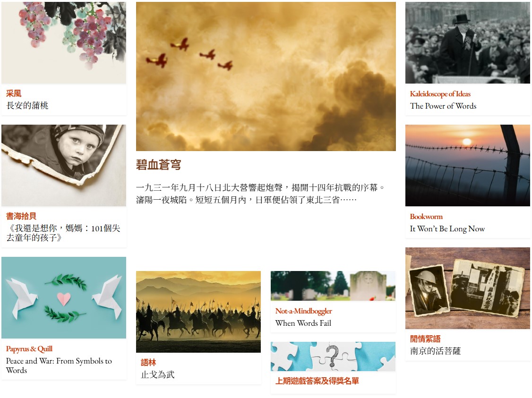Open the cavalry silhouette thumbnail for 止戈為武
Image resolution: width=532 pixels, height=398 pixels.
tap(198, 312)
